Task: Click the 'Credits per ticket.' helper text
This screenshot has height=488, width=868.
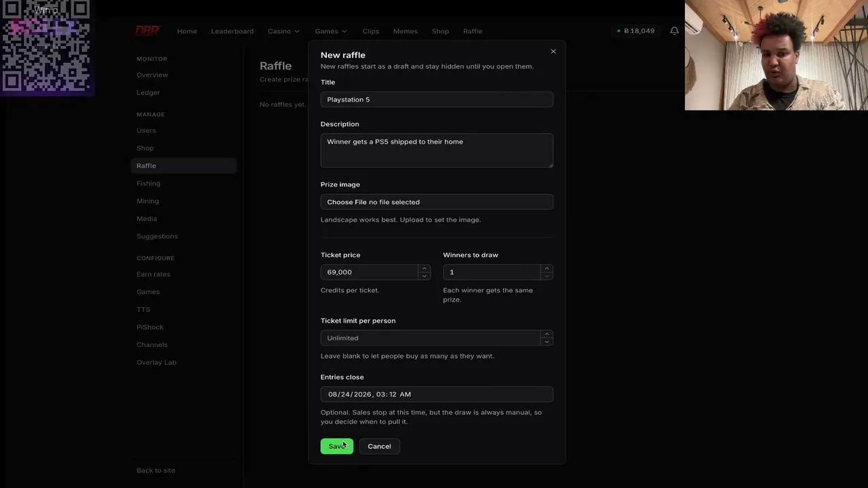Action: (350, 290)
